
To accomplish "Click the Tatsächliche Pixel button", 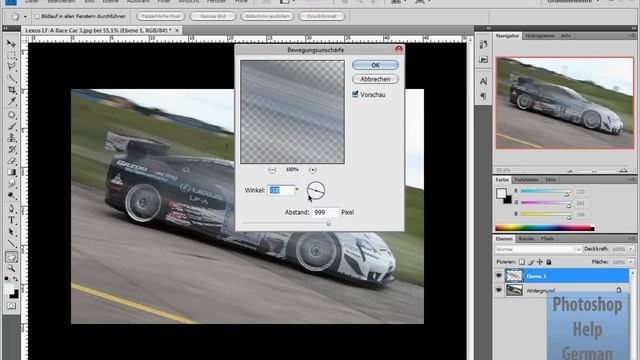I will [x=160, y=16].
